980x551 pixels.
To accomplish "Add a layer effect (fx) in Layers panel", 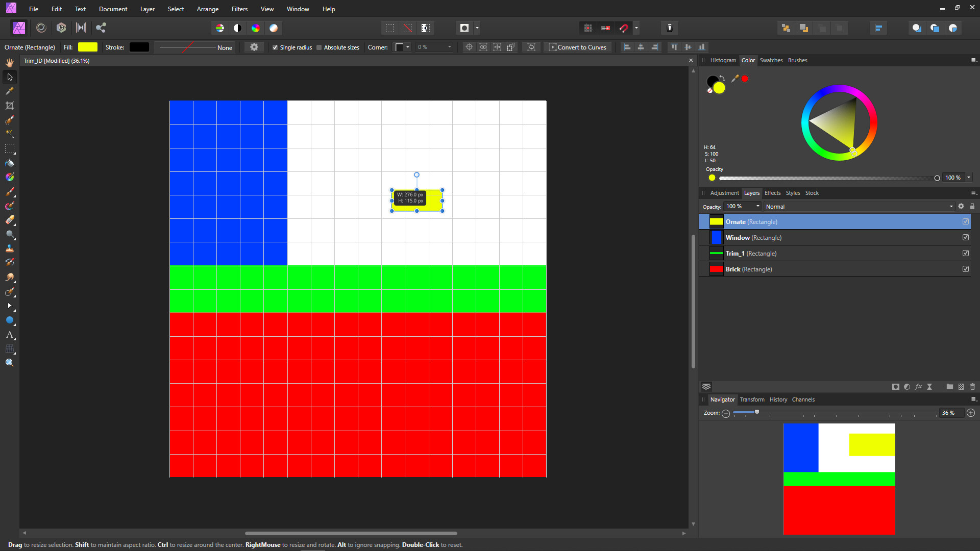I will coord(919,387).
